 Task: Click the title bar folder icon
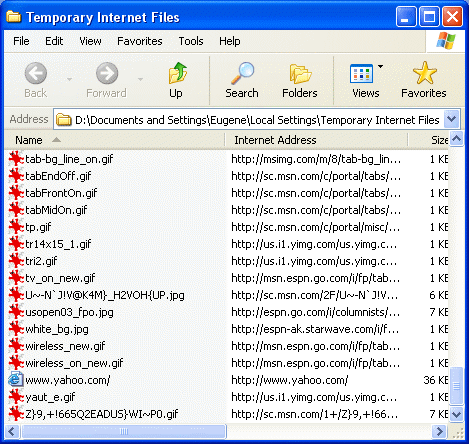click(14, 16)
